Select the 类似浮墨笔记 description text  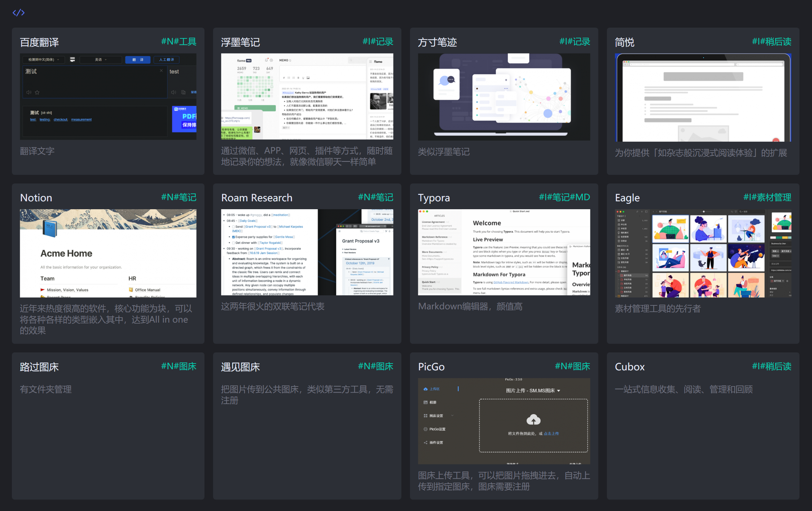444,152
